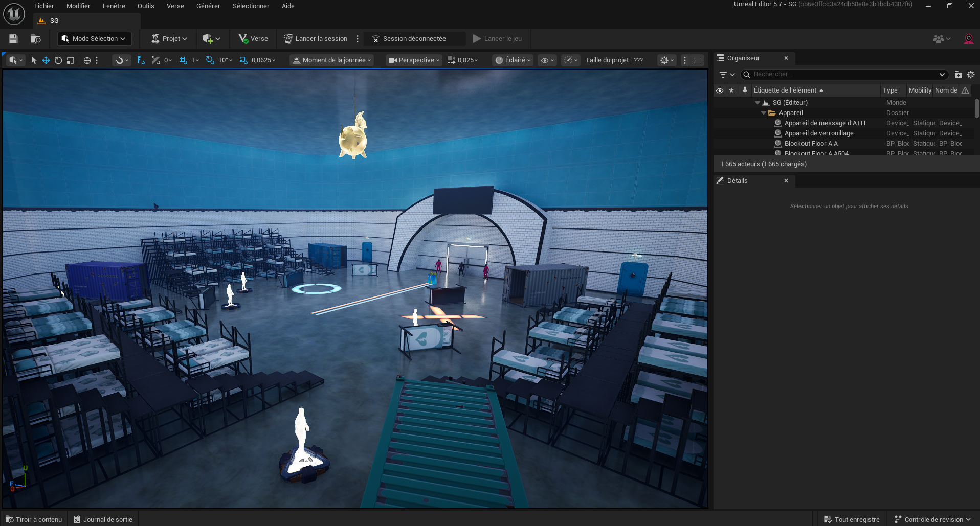
Task: Click the world coordinate system globe icon
Action: 87,60
